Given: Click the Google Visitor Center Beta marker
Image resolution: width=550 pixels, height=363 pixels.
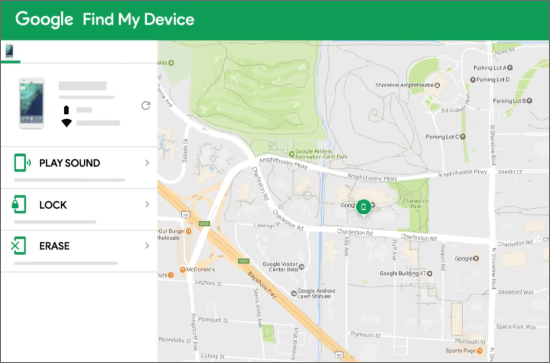Looking at the screenshot, I should click(x=301, y=267).
